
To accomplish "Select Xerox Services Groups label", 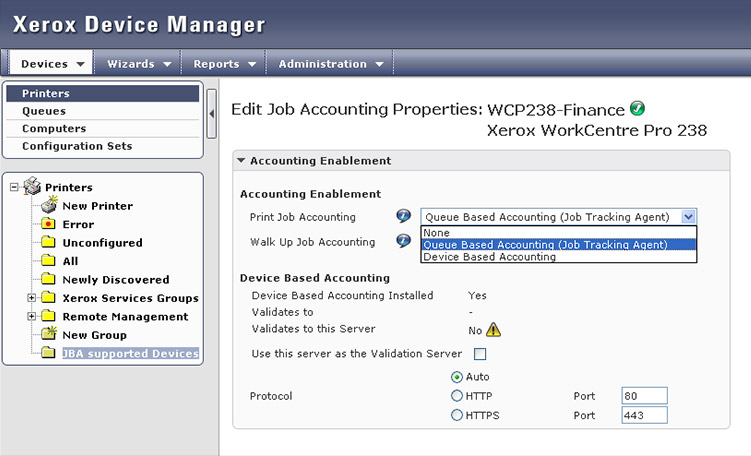I will pos(131,298).
